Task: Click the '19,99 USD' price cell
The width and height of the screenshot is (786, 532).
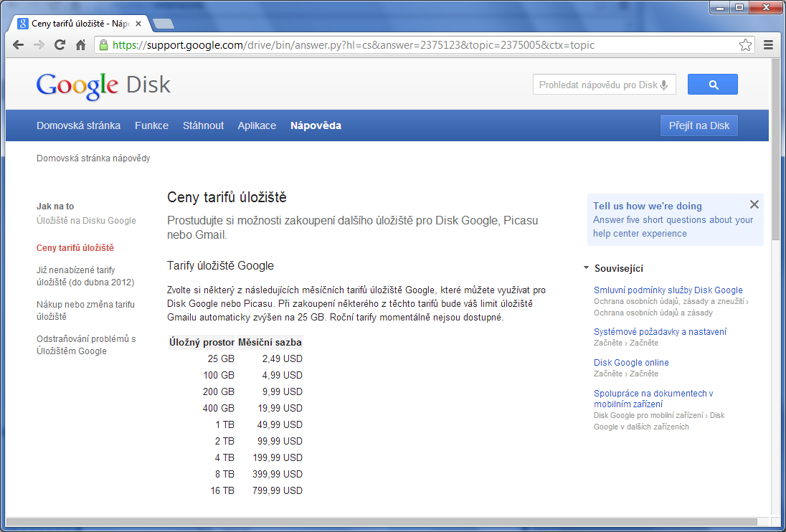Action: 280,408
